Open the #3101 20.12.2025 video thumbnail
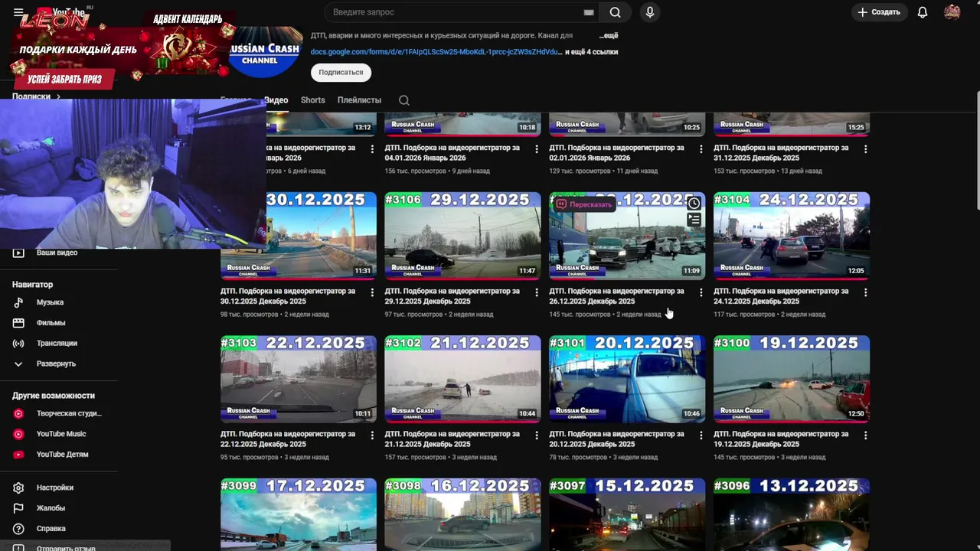Screen dimensions: 980x551 coord(627,379)
